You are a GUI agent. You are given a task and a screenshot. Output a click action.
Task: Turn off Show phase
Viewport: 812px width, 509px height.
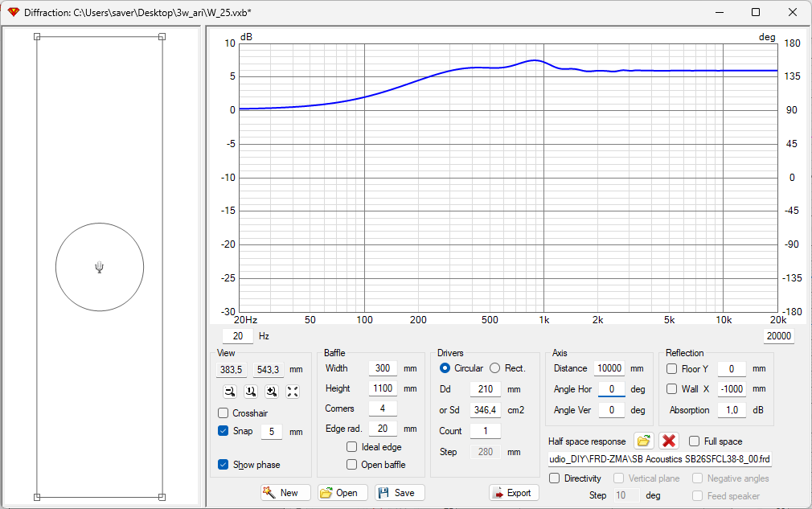coord(224,465)
